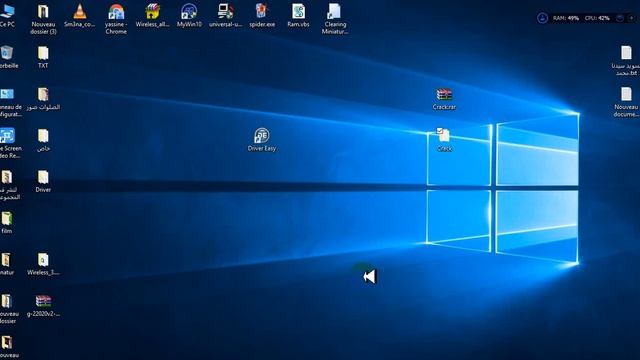
Task: Select the VLC cone Sm3na_co file
Action: [x=80, y=15]
